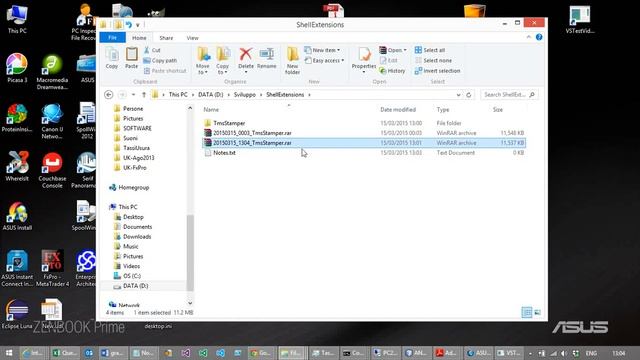Click the taskbar volume speaker icon
Screen dimensions: 640x360
tap(564, 353)
